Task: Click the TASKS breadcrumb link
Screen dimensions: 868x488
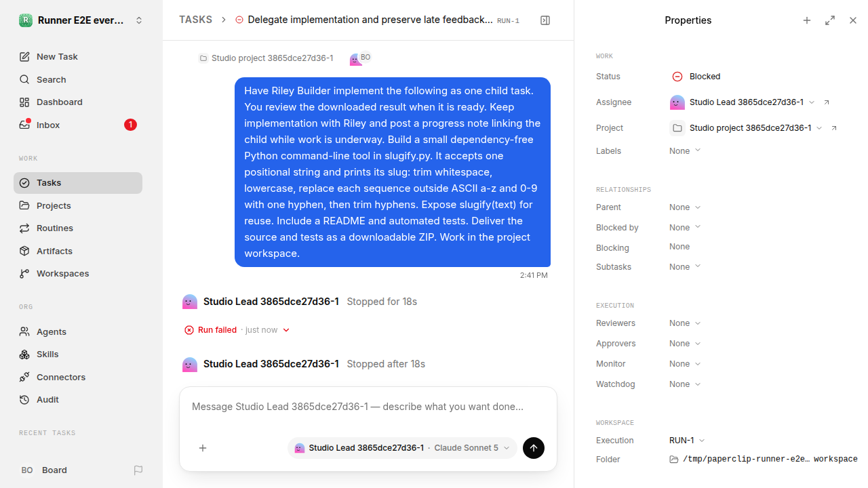Action: 195,20
